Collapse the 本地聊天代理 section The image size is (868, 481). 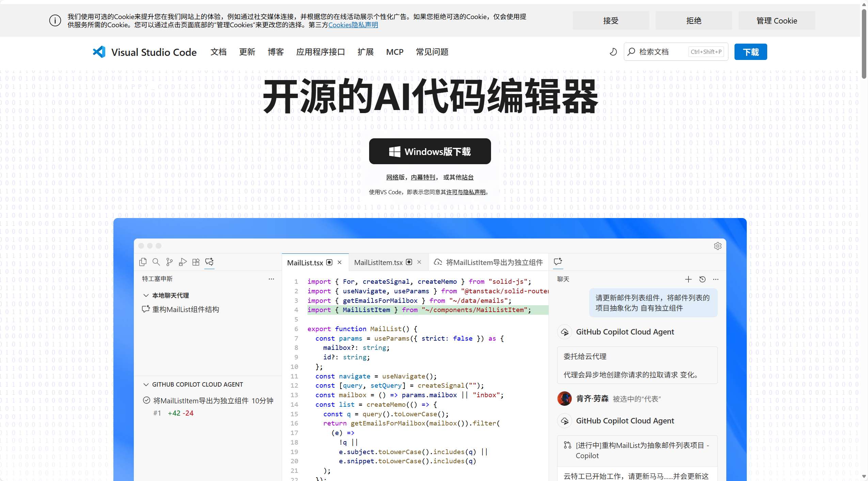click(146, 295)
